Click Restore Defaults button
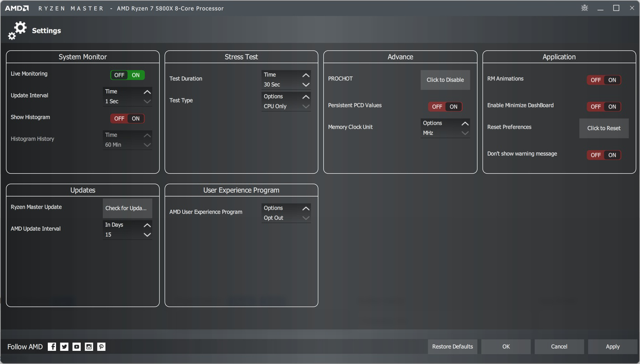The width and height of the screenshot is (640, 364). click(452, 347)
